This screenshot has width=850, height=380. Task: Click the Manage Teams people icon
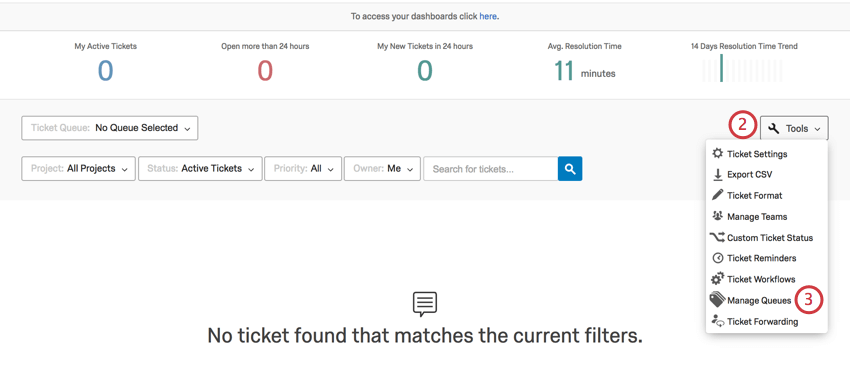718,216
